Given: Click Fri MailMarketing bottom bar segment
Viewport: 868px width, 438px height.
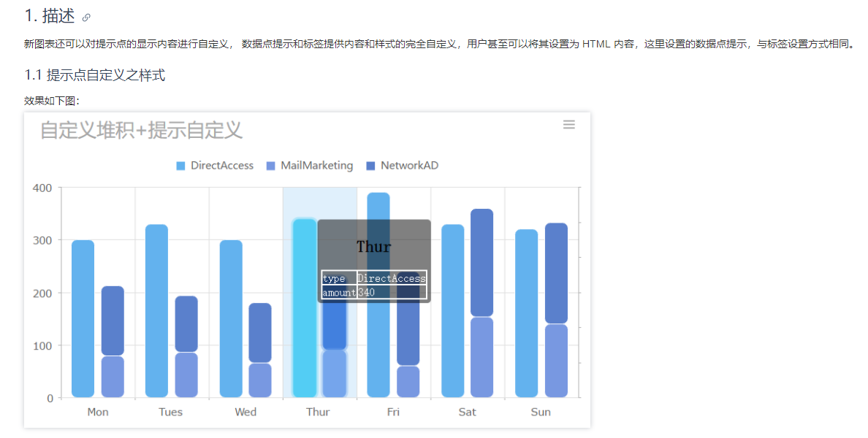Looking at the screenshot, I should click(408, 382).
